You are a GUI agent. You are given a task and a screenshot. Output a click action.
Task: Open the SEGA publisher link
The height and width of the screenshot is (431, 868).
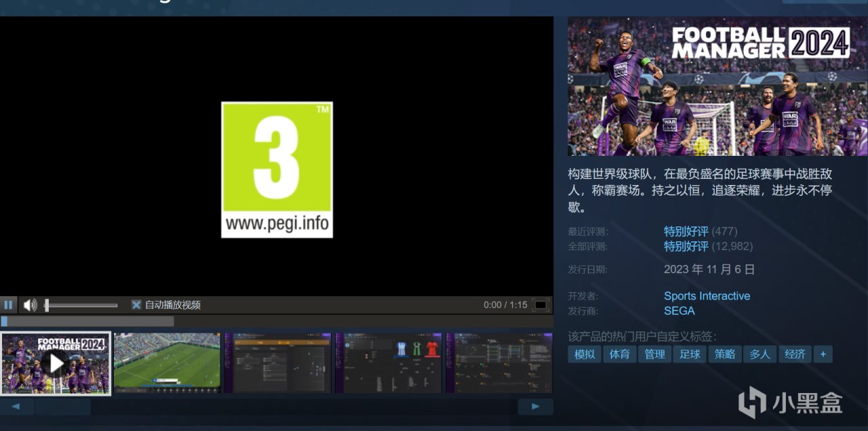click(x=679, y=311)
